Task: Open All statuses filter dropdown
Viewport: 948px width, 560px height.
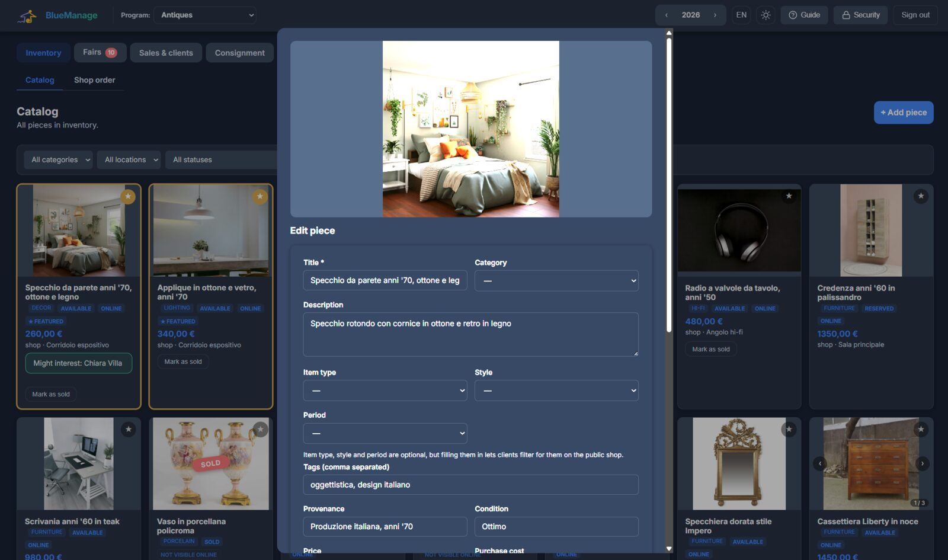Action: point(221,159)
